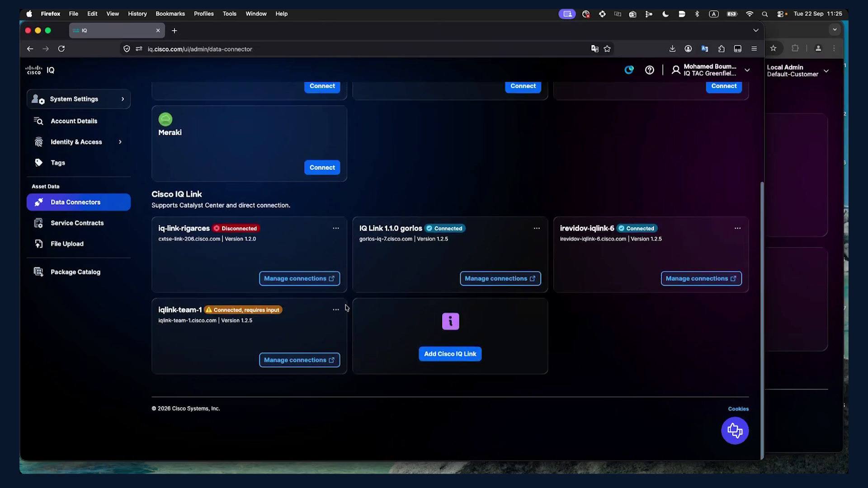Click Add Cisco IQ Link button
The image size is (868, 488).
point(450,354)
